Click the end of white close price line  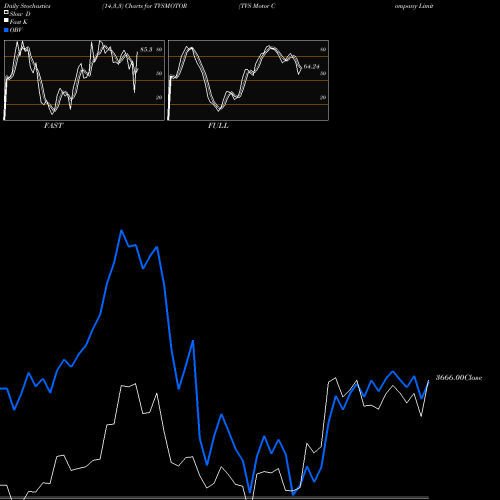(x=429, y=380)
